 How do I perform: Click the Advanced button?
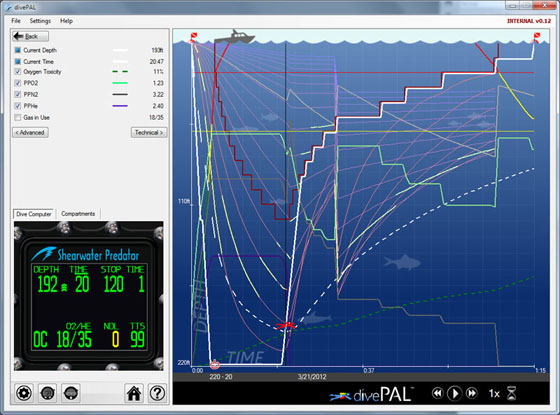30,132
